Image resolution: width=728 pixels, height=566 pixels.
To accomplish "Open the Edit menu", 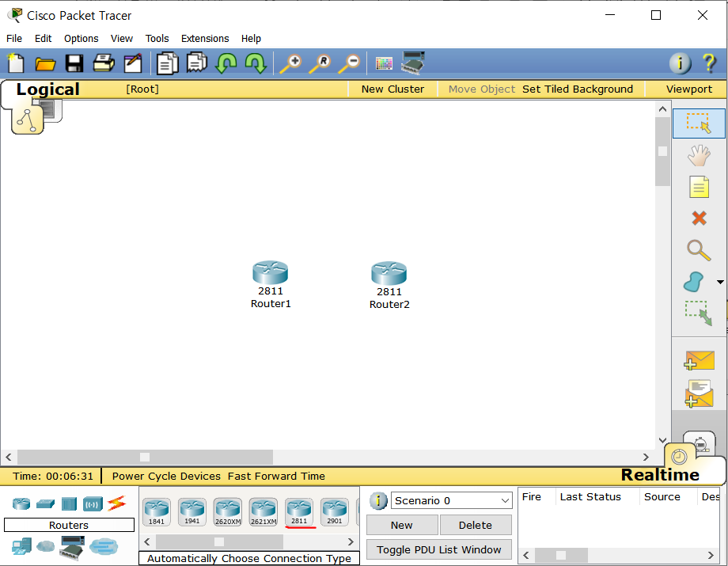I will click(x=43, y=39).
